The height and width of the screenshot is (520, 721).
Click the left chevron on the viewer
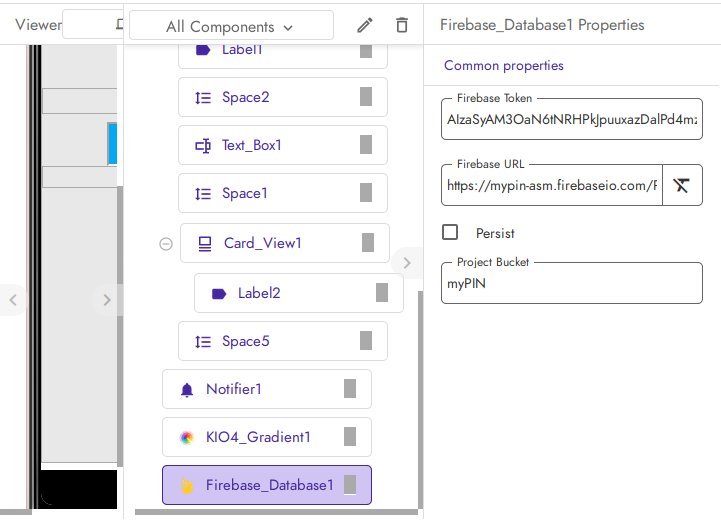click(x=12, y=299)
